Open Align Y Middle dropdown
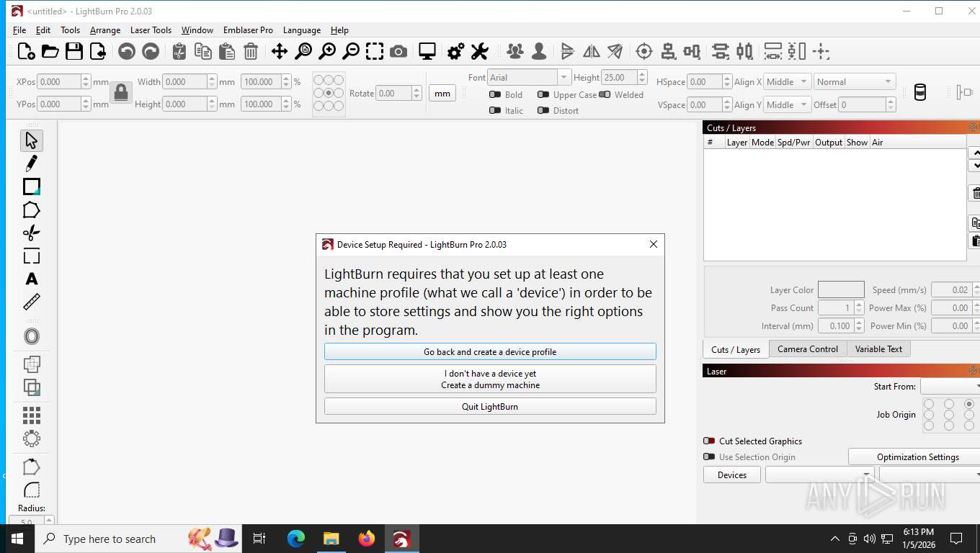The width and height of the screenshot is (980, 553). coord(787,104)
